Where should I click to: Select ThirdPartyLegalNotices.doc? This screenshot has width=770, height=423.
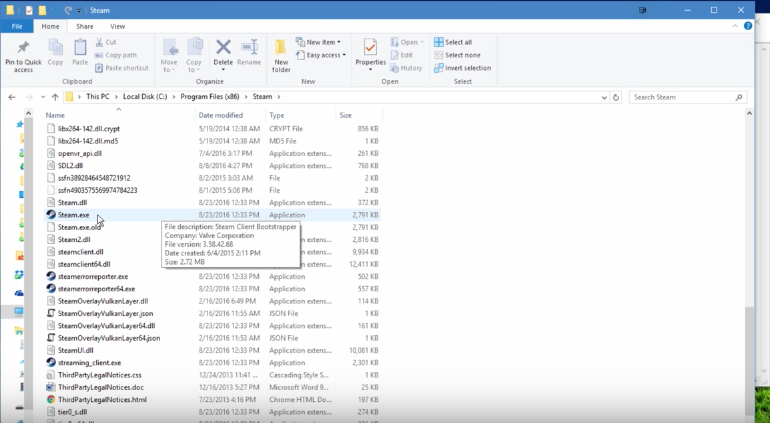[101, 387]
